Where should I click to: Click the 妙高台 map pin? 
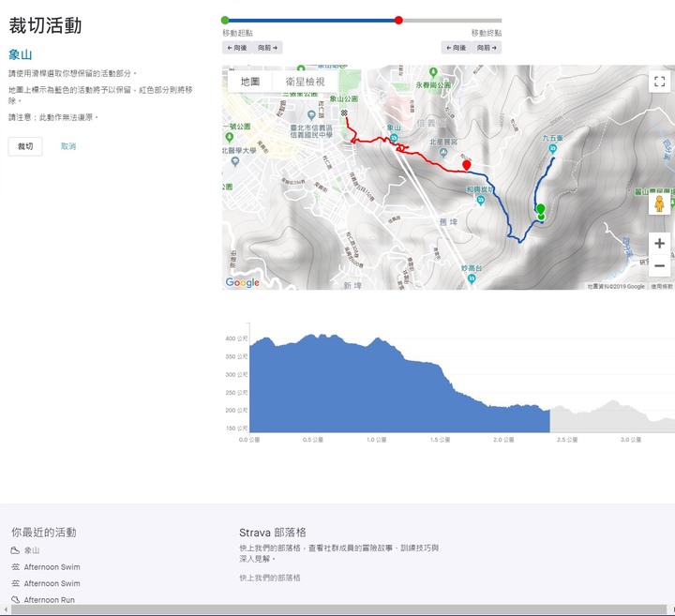472,278
